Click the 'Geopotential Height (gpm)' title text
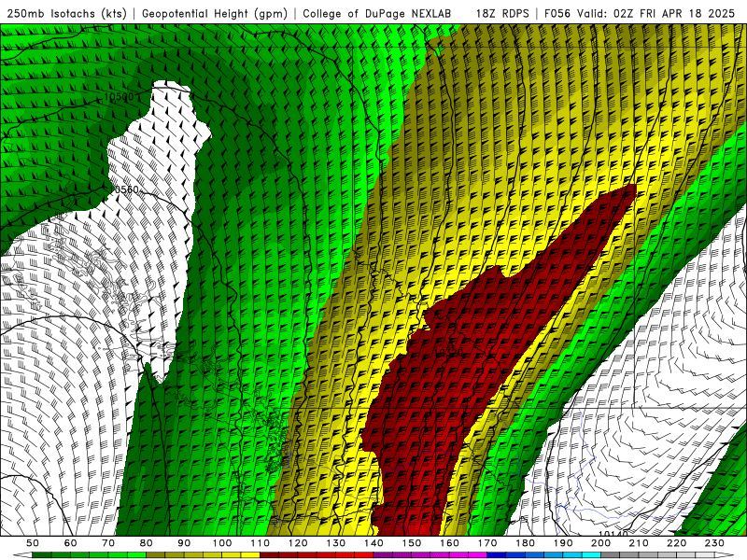 click(x=215, y=14)
